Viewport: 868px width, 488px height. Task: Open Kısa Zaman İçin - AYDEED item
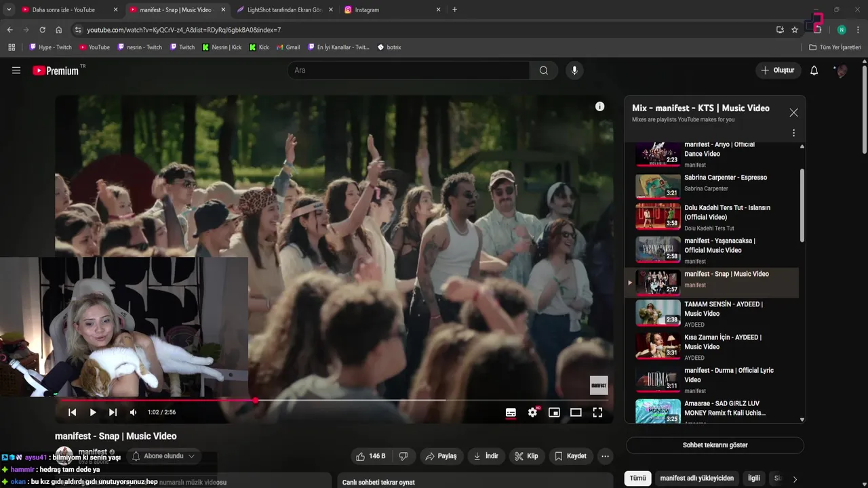pos(713,346)
